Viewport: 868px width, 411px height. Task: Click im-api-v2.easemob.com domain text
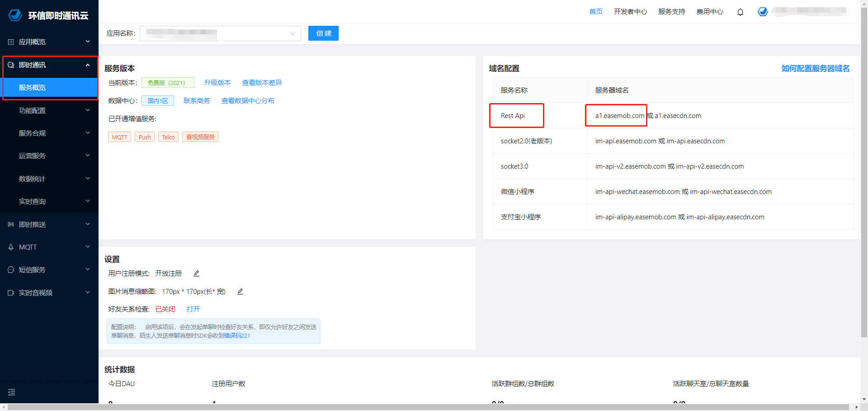click(x=630, y=166)
